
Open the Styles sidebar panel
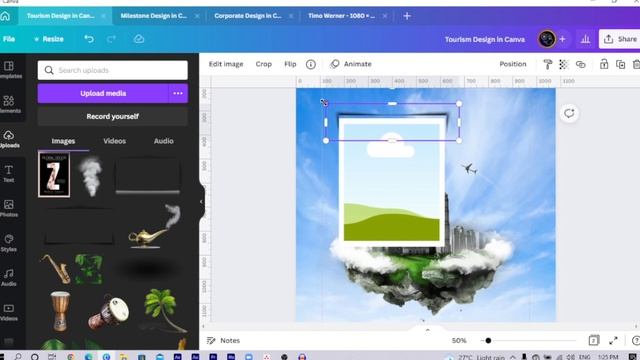click(9, 243)
